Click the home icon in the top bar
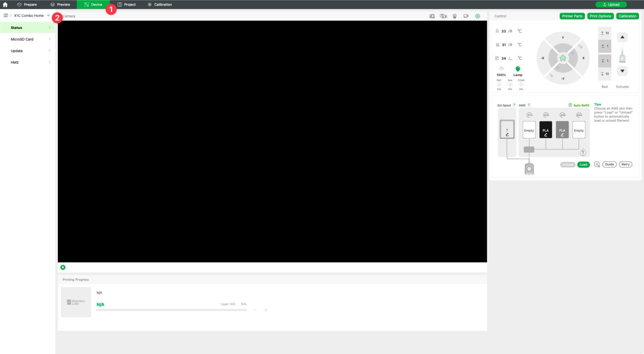Viewport: 644px width, 354px height. [5, 5]
